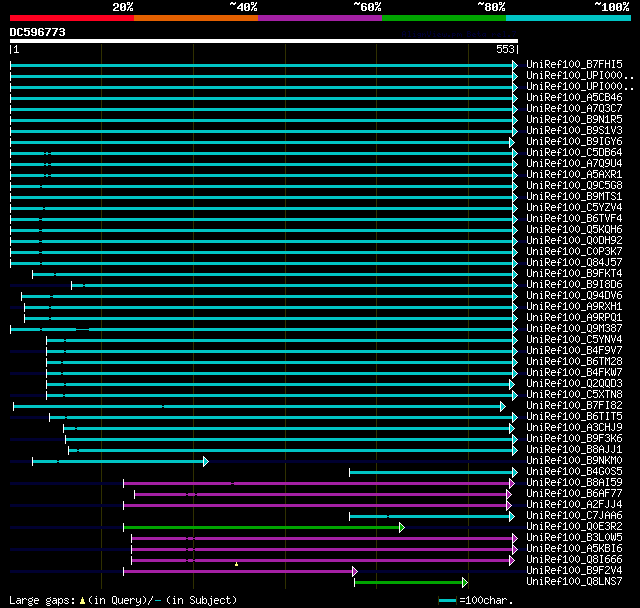Open the UniRef100_B9MTS1 hit
640x608 pixels.
(574, 197)
